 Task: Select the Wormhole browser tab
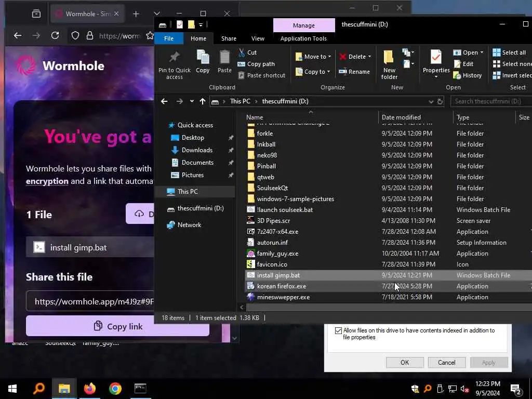87,14
